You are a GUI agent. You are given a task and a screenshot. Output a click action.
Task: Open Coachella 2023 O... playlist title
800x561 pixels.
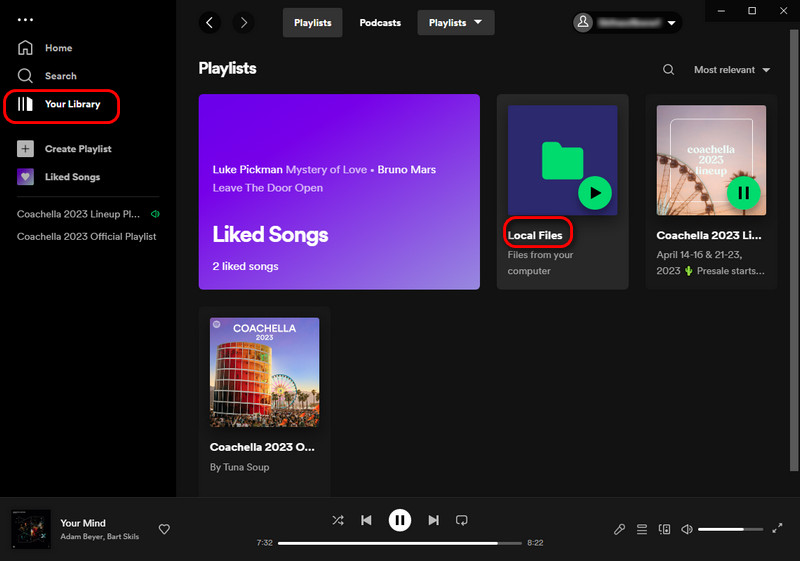tap(262, 447)
